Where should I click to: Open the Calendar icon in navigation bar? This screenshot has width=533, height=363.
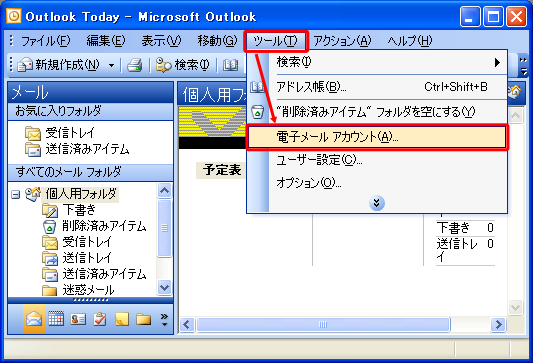tap(56, 319)
